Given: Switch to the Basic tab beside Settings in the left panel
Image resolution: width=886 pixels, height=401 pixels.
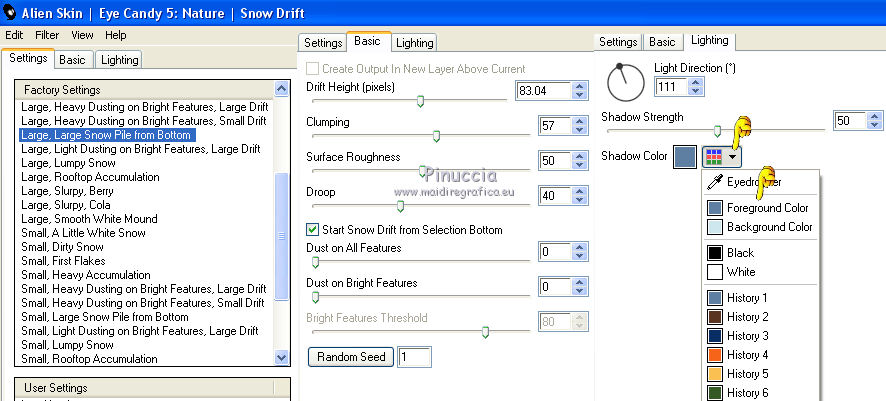Looking at the screenshot, I should coord(72,60).
